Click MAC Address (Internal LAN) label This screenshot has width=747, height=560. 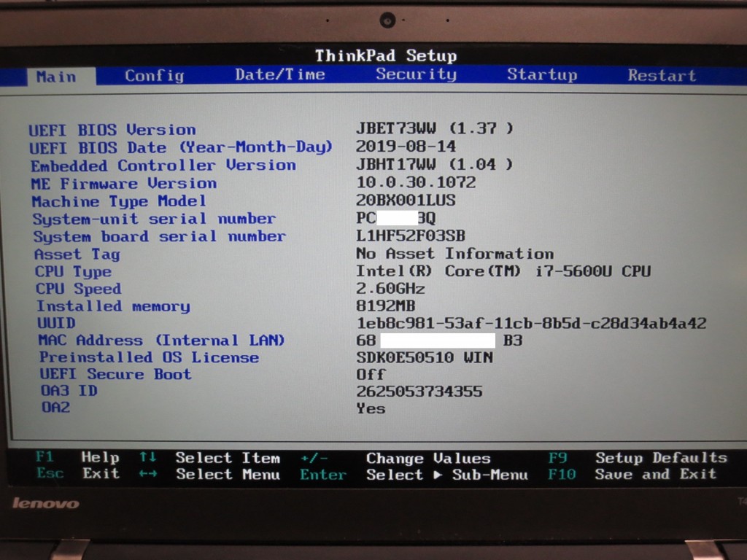tap(161, 340)
